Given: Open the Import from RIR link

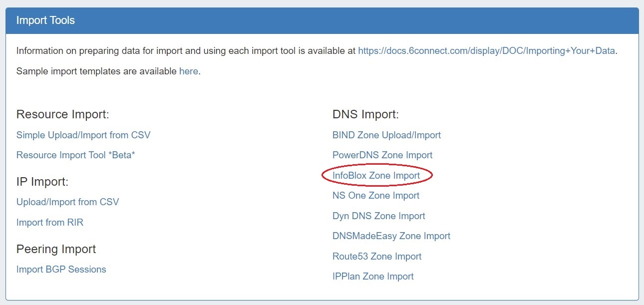Looking at the screenshot, I should (x=50, y=222).
